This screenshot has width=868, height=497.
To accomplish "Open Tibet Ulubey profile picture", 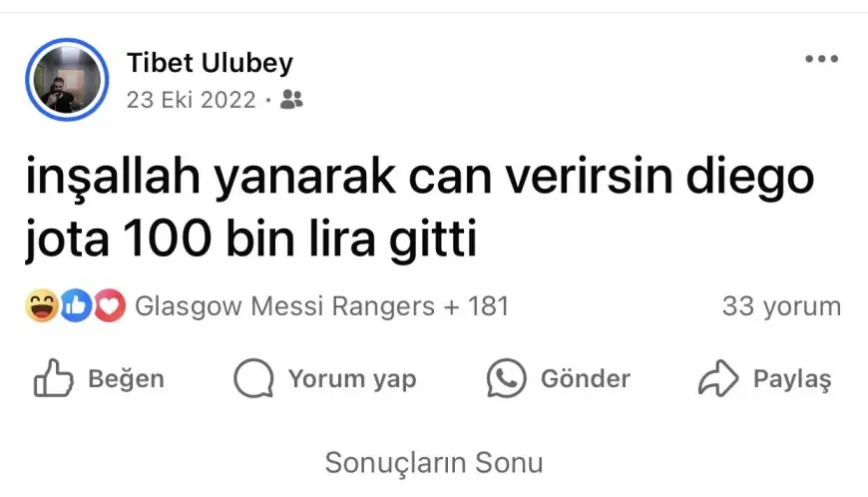I will [x=67, y=80].
